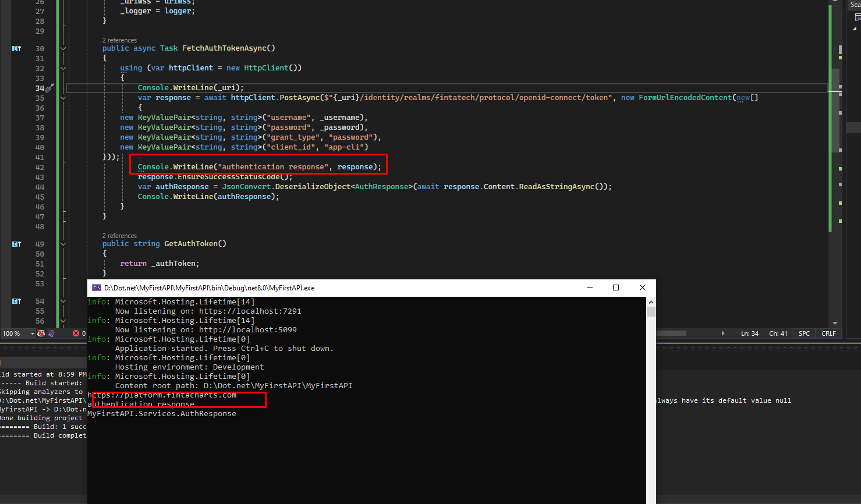Collapse the using block at line 32
This screenshot has height=504, width=861.
point(63,68)
